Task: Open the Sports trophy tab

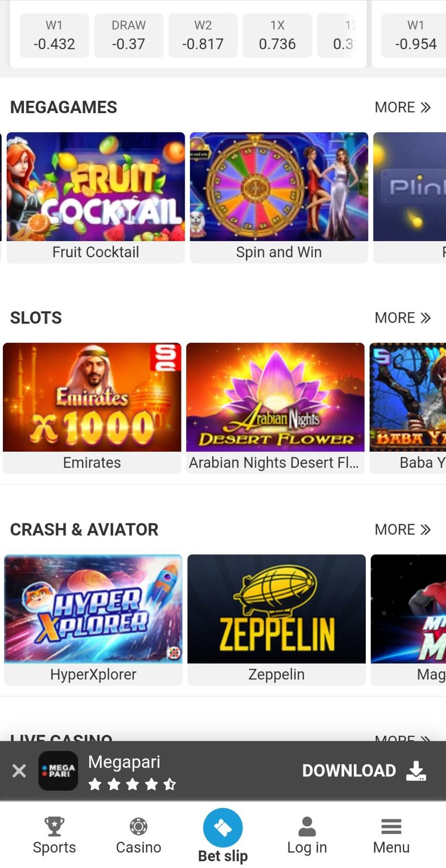Action: point(54,835)
